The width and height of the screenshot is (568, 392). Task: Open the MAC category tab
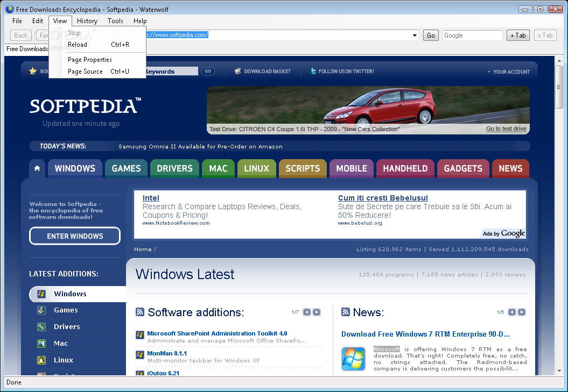click(x=218, y=168)
